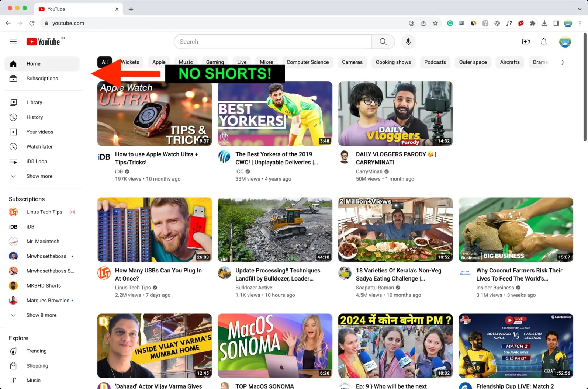The width and height of the screenshot is (588, 389).
Task: Open Bulldozer Active channel link
Action: (254, 288)
